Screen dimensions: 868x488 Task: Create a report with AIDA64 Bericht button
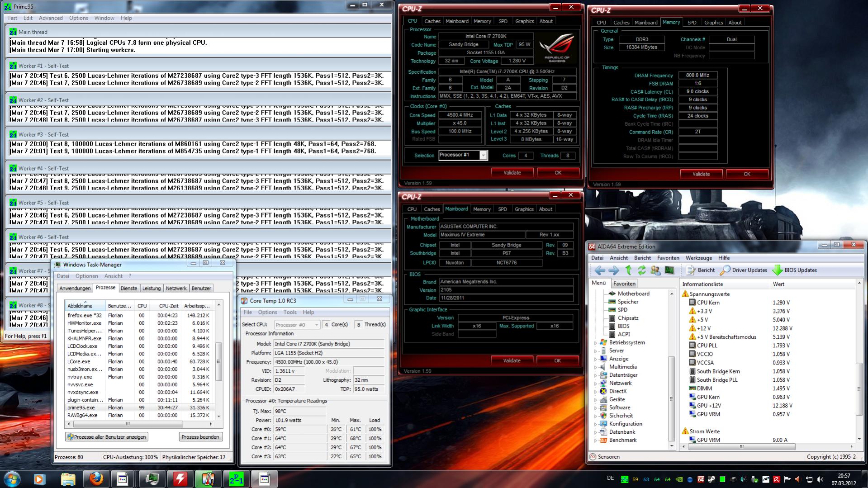pyautogui.click(x=701, y=270)
